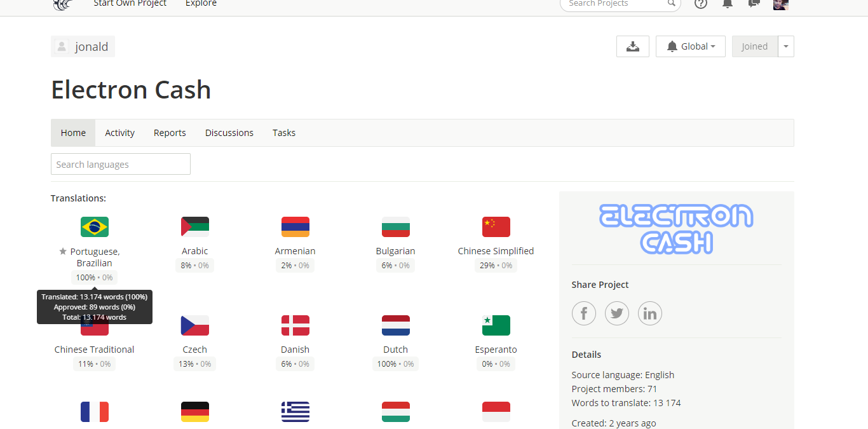This screenshot has width=868, height=429.
Task: Open the Czech language link
Action: 195,350
